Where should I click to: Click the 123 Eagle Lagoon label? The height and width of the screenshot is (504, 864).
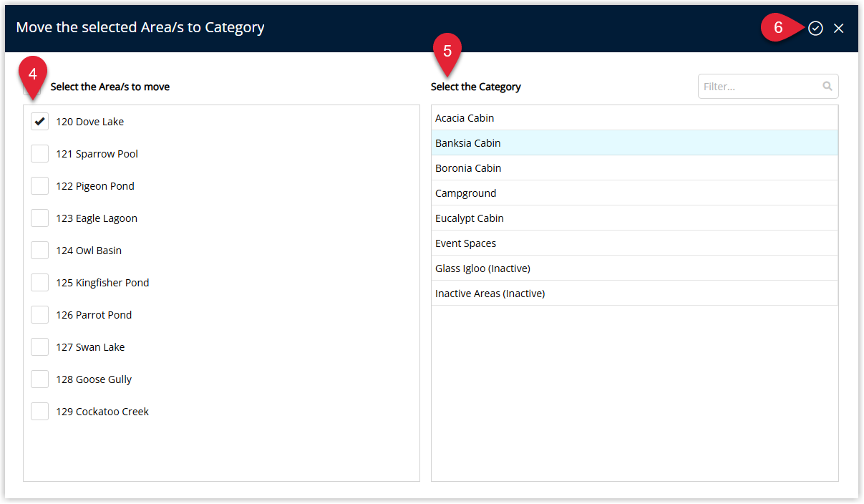coord(97,218)
